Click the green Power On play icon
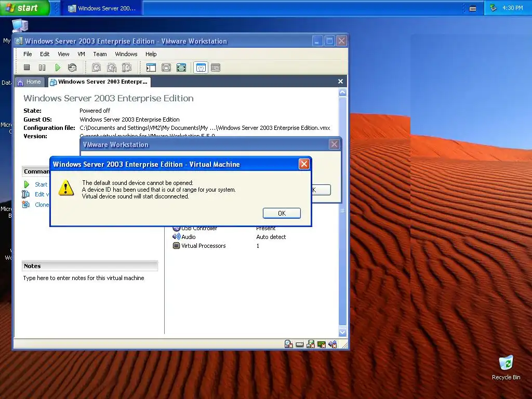 point(57,68)
